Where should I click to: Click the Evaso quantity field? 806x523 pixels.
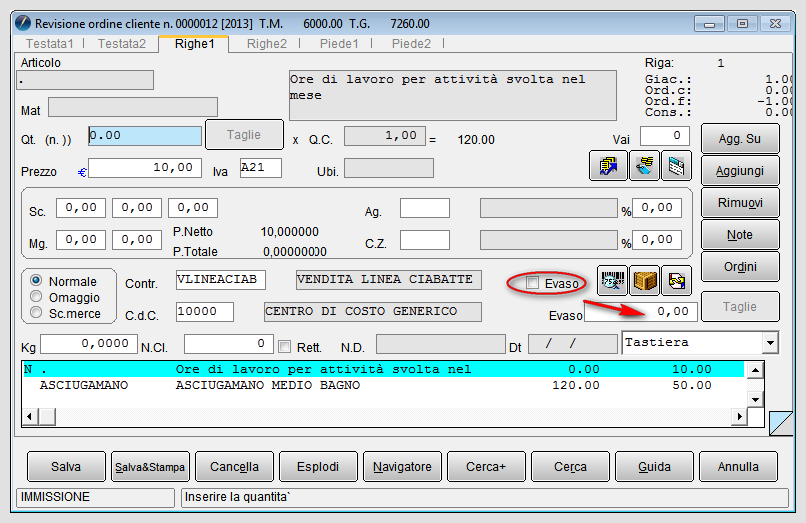(641, 312)
